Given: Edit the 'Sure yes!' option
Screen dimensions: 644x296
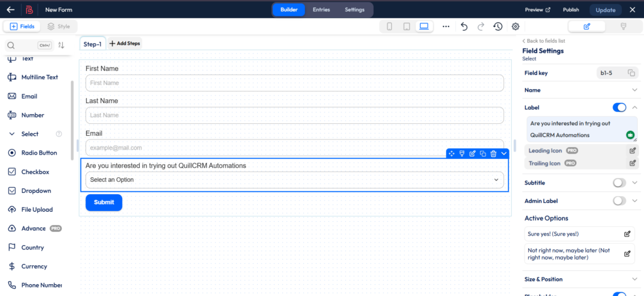Looking at the screenshot, I should click(x=627, y=234).
